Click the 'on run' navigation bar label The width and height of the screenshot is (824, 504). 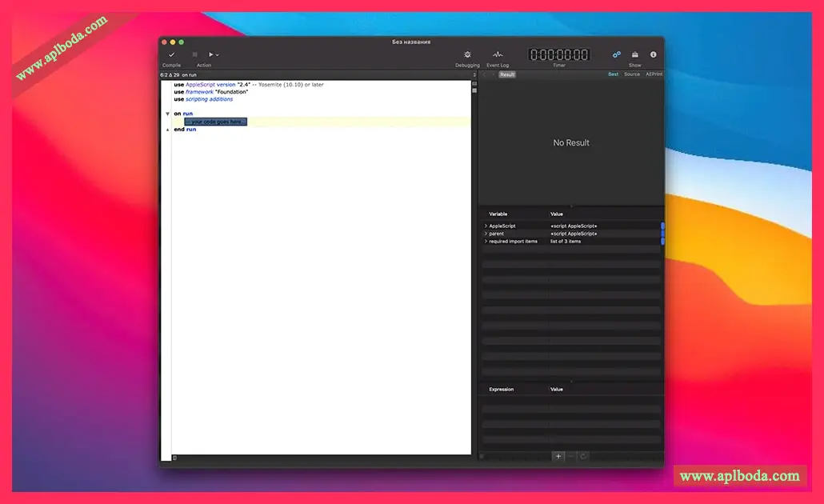[189, 75]
